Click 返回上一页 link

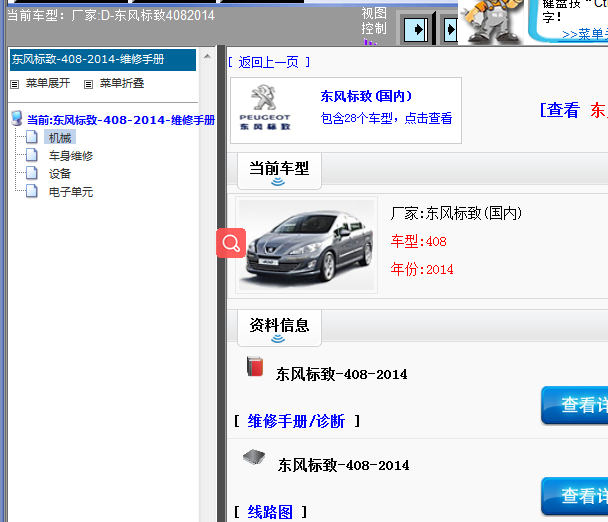click(269, 62)
